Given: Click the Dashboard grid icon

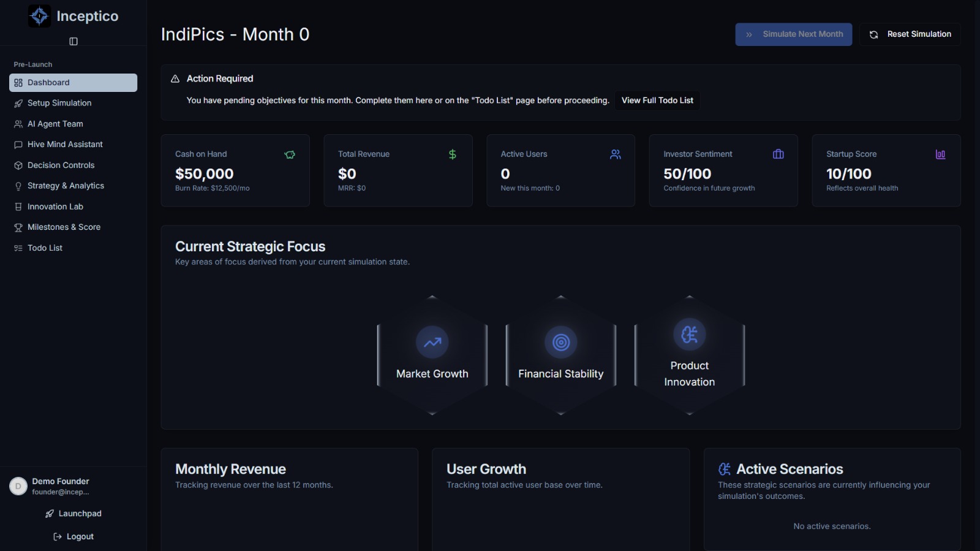Looking at the screenshot, I should 18,83.
